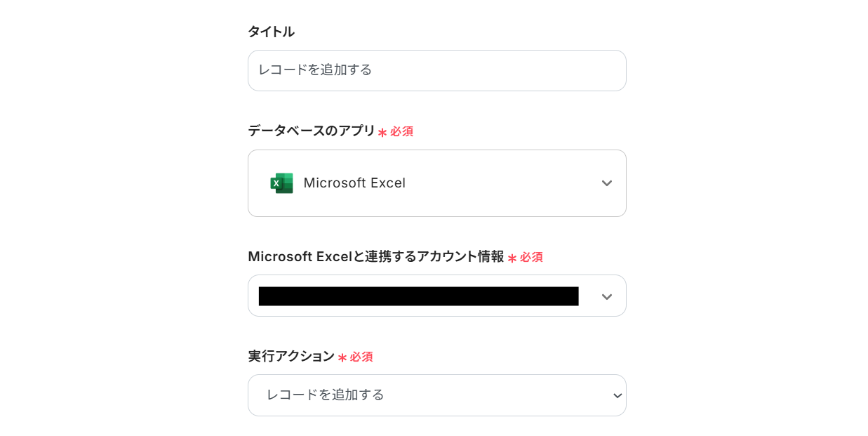This screenshot has width=868, height=436.
Task: Click the 実行アクション label
Action: (x=291, y=356)
